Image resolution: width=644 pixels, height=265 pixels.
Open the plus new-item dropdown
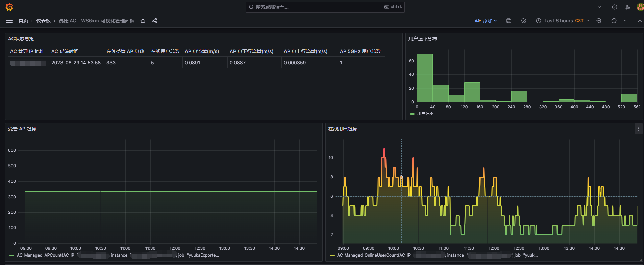(596, 7)
